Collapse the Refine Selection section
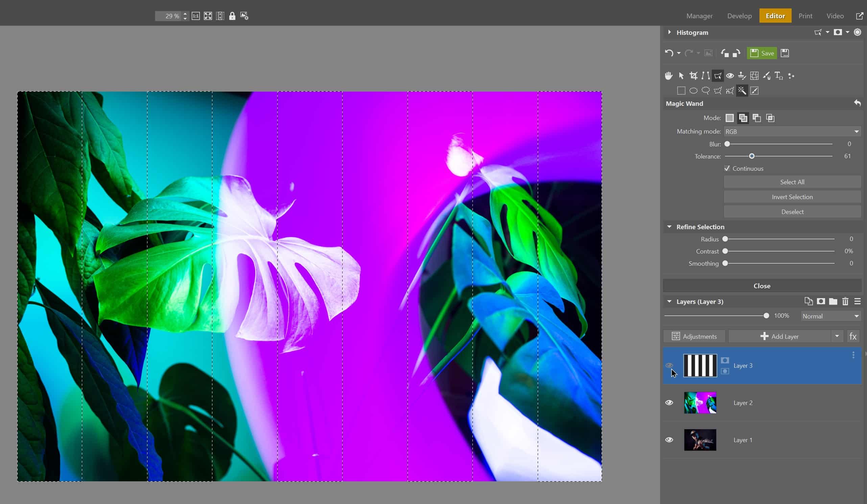The image size is (867, 504). [x=669, y=227]
